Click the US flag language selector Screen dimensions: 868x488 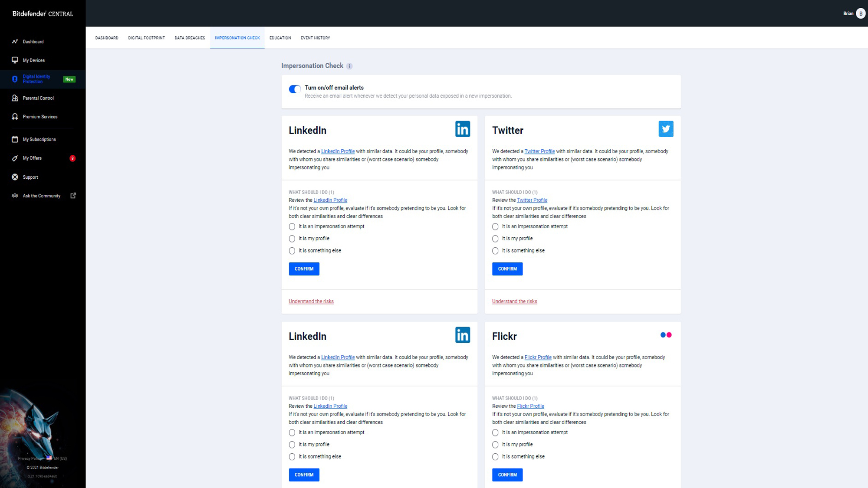pyautogui.click(x=49, y=458)
